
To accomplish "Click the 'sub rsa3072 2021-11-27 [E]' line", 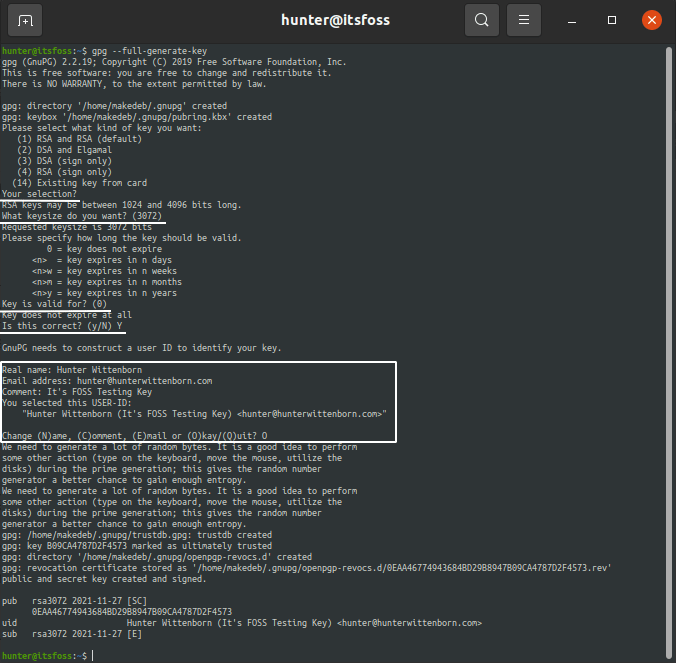I will click(72, 634).
